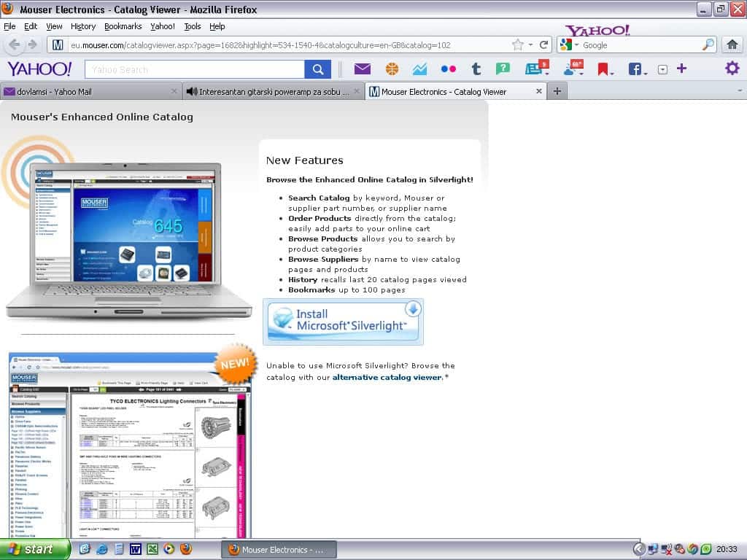Launch Microsoft Word from quick launch
Image resolution: width=747 pixels, height=560 pixels.
135,549
